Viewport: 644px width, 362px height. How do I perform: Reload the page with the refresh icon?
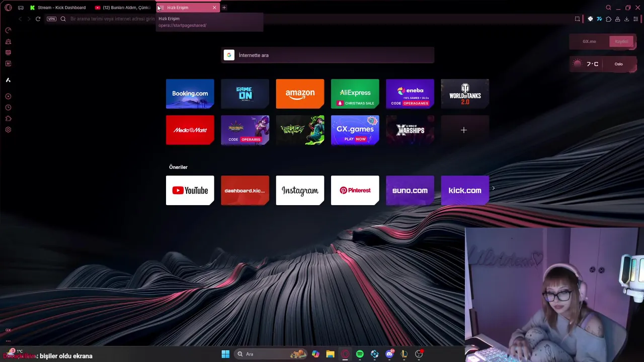(x=38, y=19)
